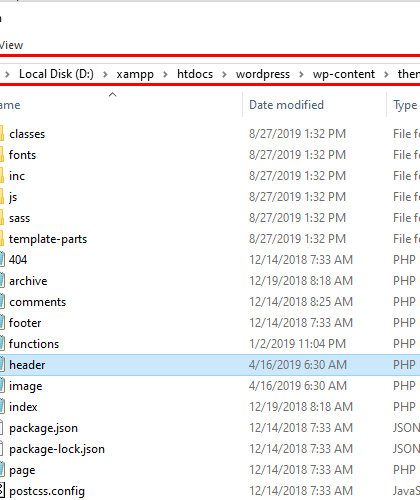Select the highlighted header file row
Viewport: 420px width, 500px height.
210,365
